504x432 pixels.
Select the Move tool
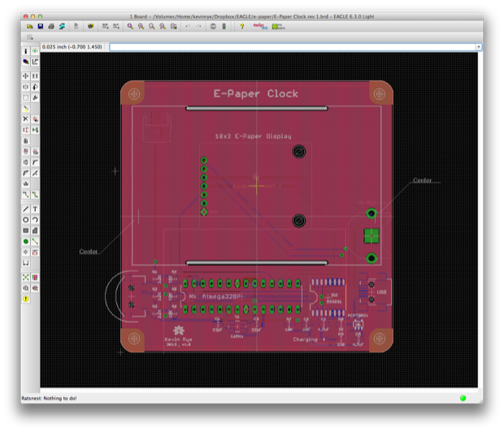[x=26, y=76]
